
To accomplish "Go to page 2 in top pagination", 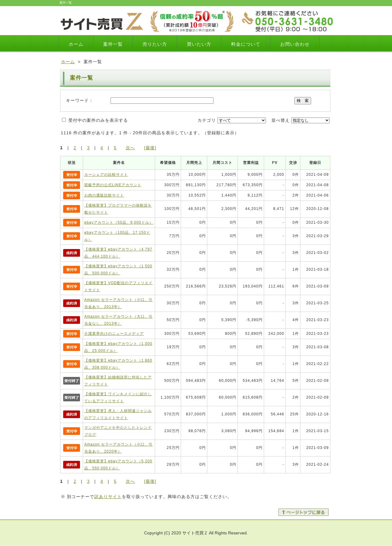I will pos(75,148).
